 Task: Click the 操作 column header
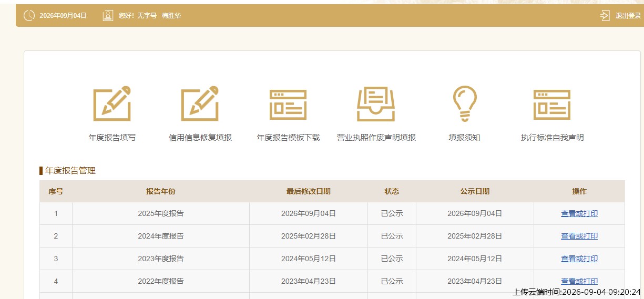[579, 191]
